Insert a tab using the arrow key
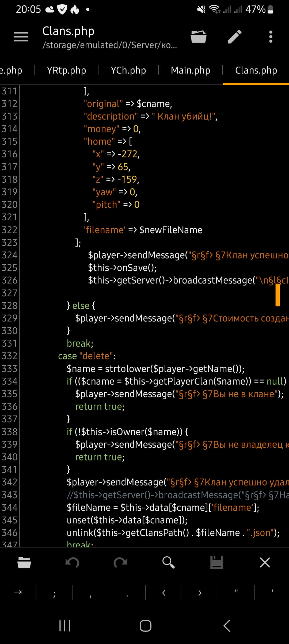Screen dimensions: 289x644 pos(18,592)
